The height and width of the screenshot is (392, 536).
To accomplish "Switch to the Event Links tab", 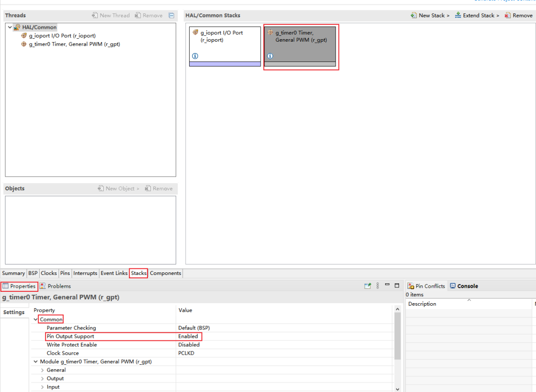I will (114, 273).
